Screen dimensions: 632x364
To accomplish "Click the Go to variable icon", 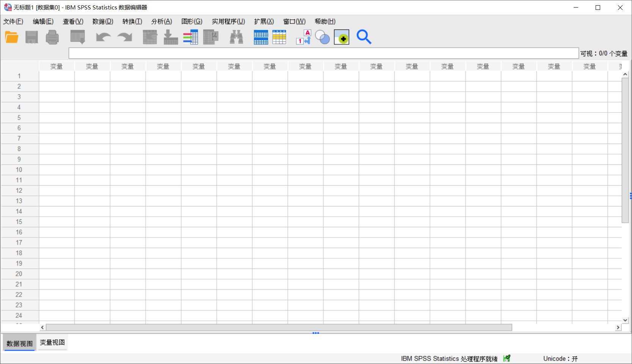I will click(171, 37).
